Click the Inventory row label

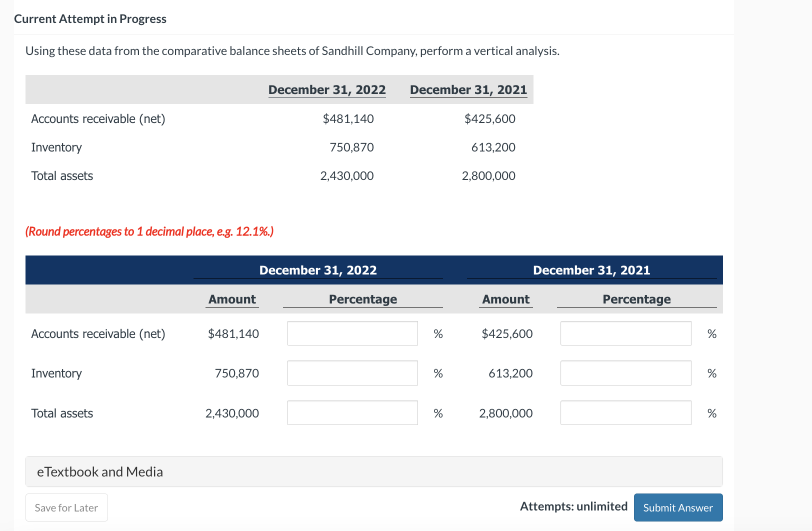56,373
